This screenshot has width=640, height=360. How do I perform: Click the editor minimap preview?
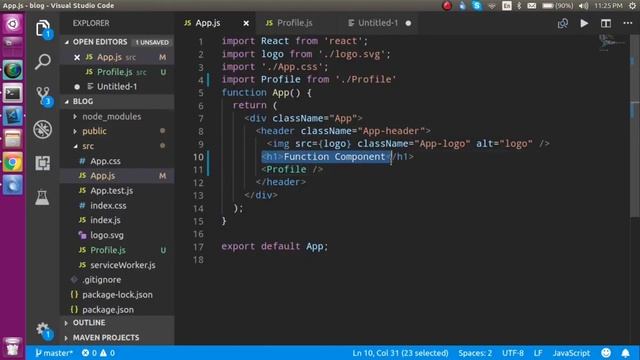[x=611, y=43]
